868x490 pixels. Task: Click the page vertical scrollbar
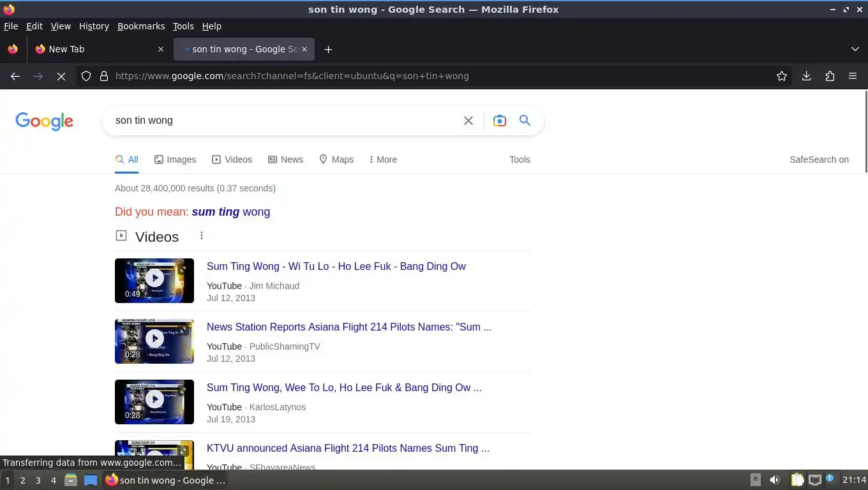pyautogui.click(x=865, y=131)
